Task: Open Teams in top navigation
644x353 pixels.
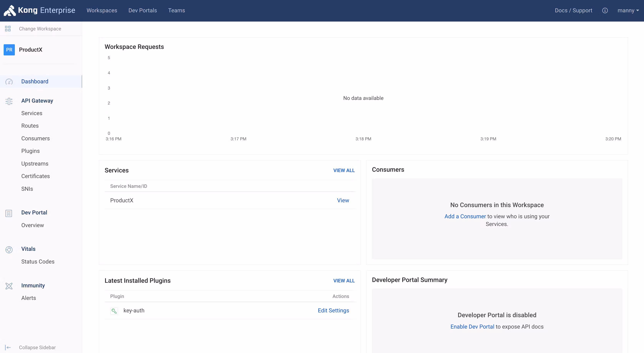Action: pyautogui.click(x=176, y=11)
